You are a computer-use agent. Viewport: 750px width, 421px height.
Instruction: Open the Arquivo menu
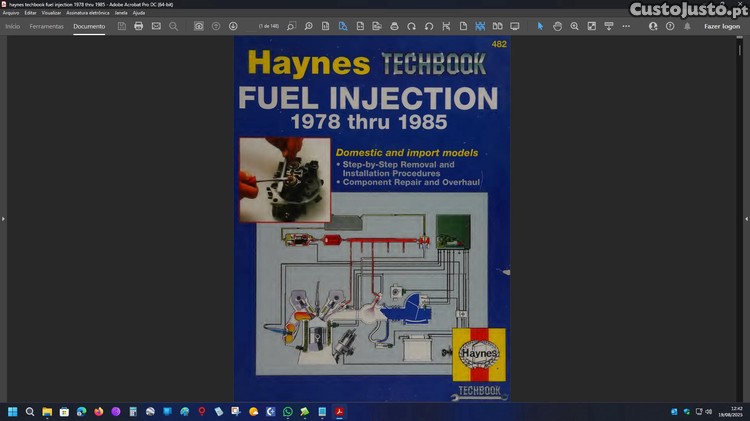[11, 13]
